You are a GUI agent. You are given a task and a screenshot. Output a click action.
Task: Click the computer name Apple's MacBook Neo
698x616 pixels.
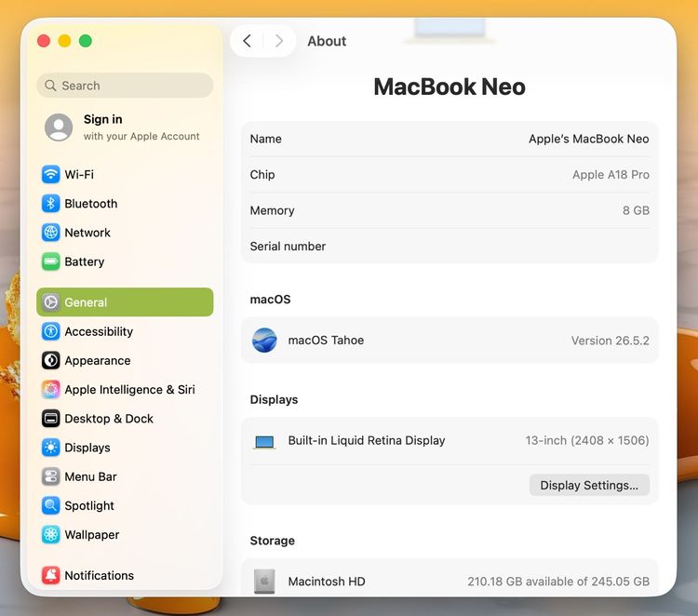click(x=588, y=139)
